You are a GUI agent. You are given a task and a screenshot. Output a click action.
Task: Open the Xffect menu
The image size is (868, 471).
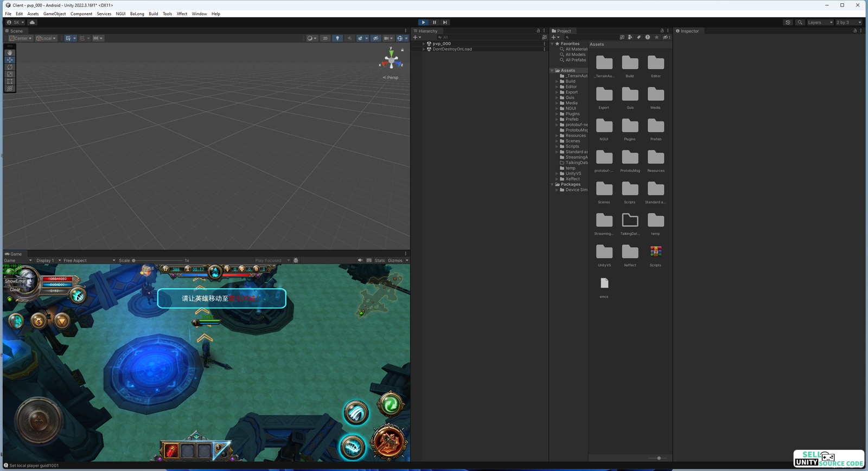[182, 14]
